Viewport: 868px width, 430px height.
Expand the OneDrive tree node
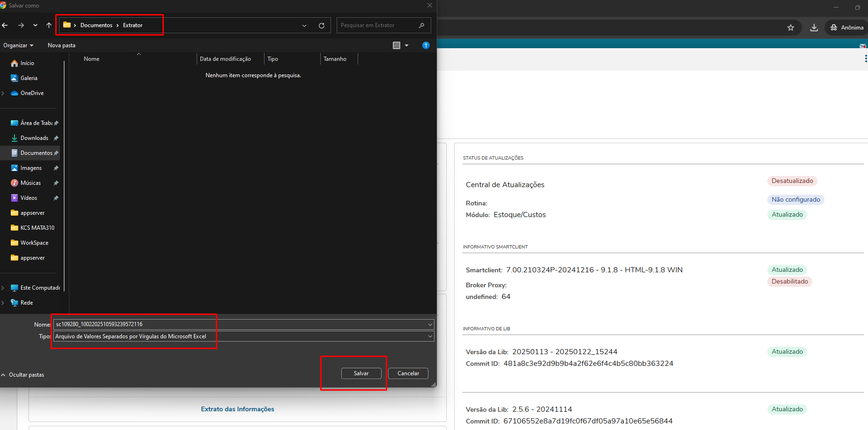(x=3, y=93)
